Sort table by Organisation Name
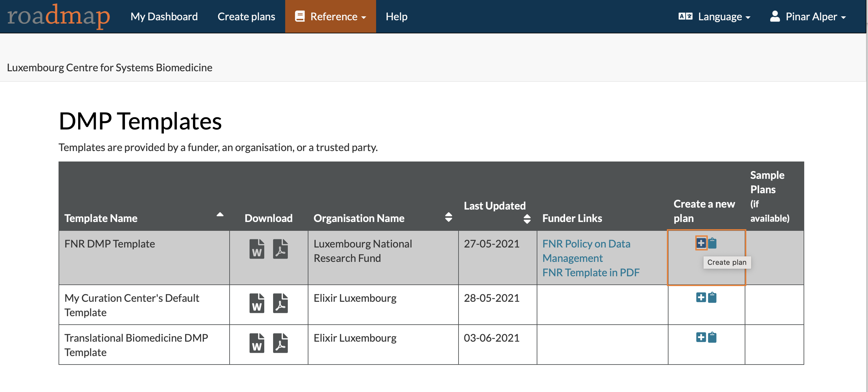 pos(448,217)
